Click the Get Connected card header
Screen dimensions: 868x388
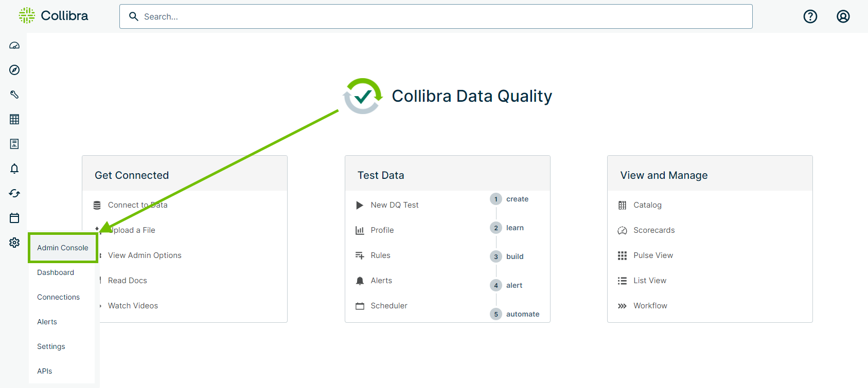click(x=185, y=174)
